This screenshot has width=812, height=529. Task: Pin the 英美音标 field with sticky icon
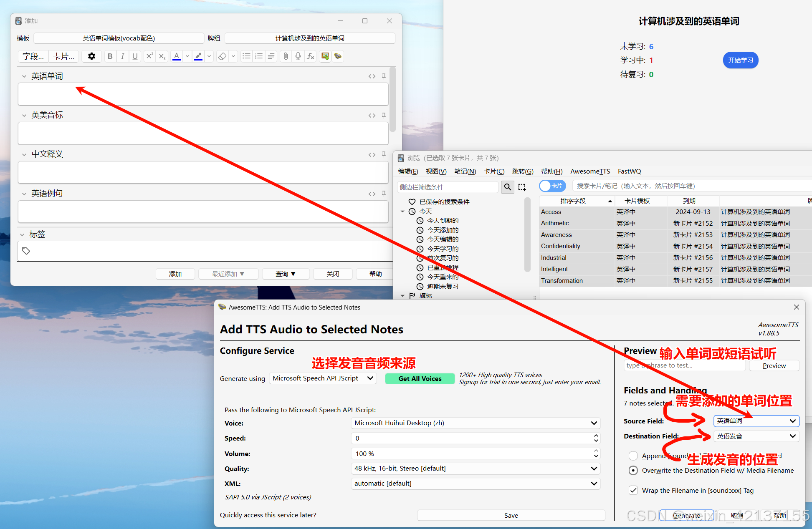[x=384, y=115]
